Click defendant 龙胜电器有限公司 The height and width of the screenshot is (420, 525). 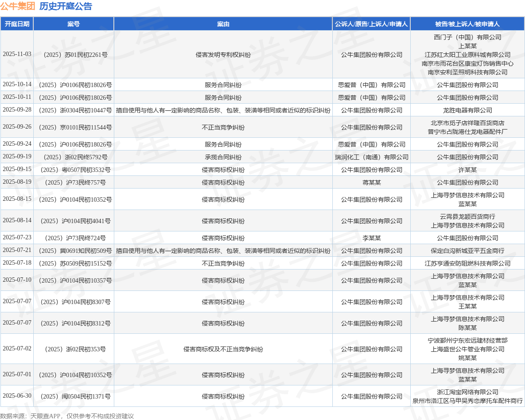467,110
